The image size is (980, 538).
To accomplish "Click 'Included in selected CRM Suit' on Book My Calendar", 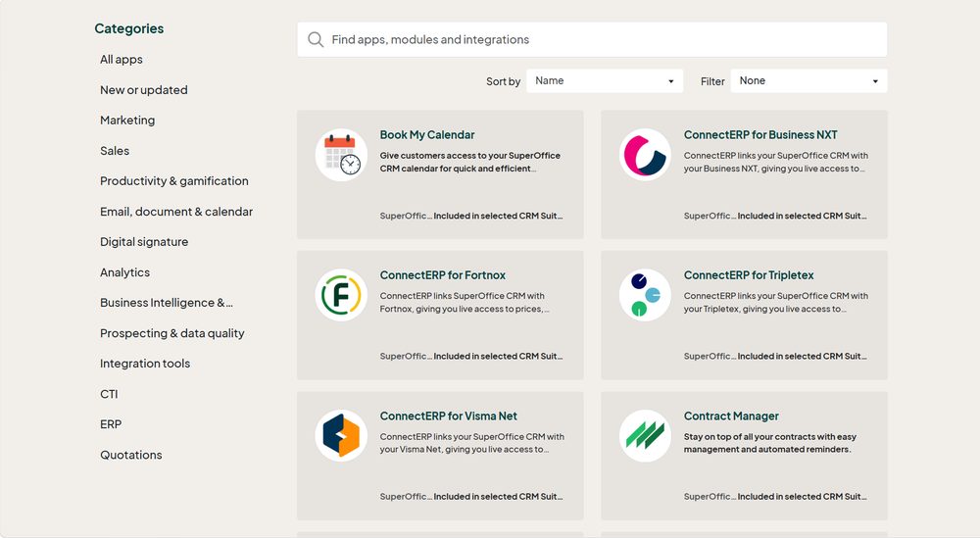I will [x=498, y=216].
